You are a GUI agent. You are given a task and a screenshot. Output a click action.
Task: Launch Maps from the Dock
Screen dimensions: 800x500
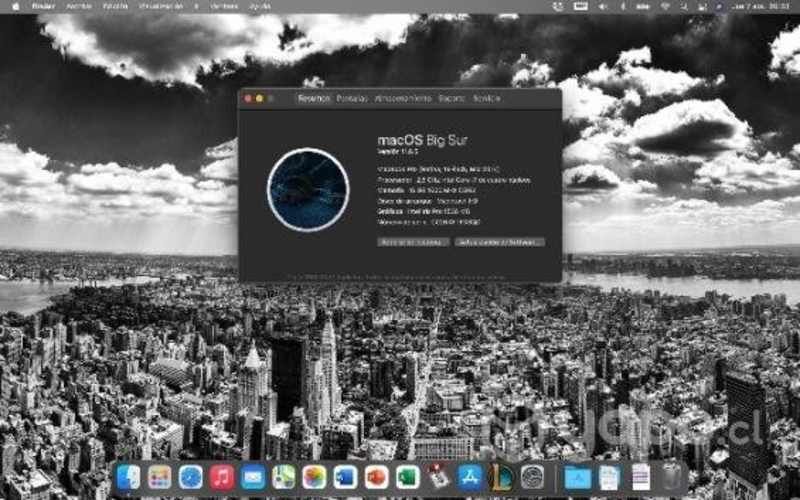284,478
